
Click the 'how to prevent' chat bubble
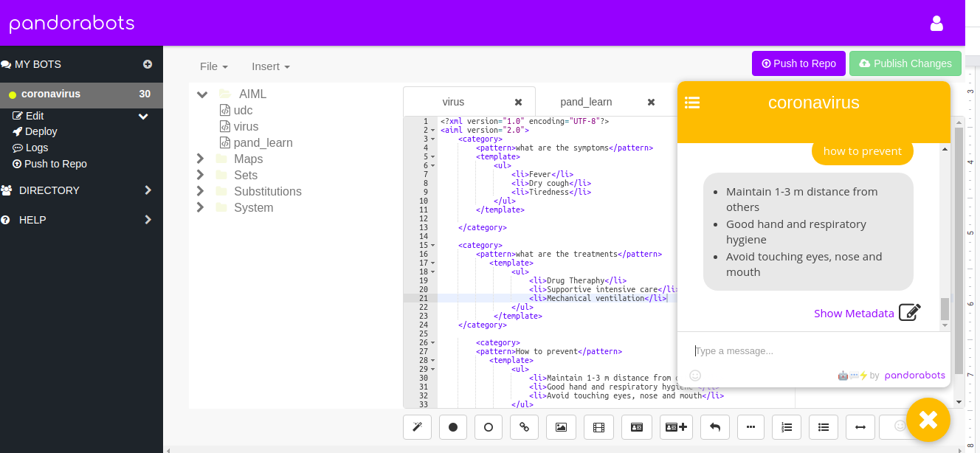click(x=862, y=151)
